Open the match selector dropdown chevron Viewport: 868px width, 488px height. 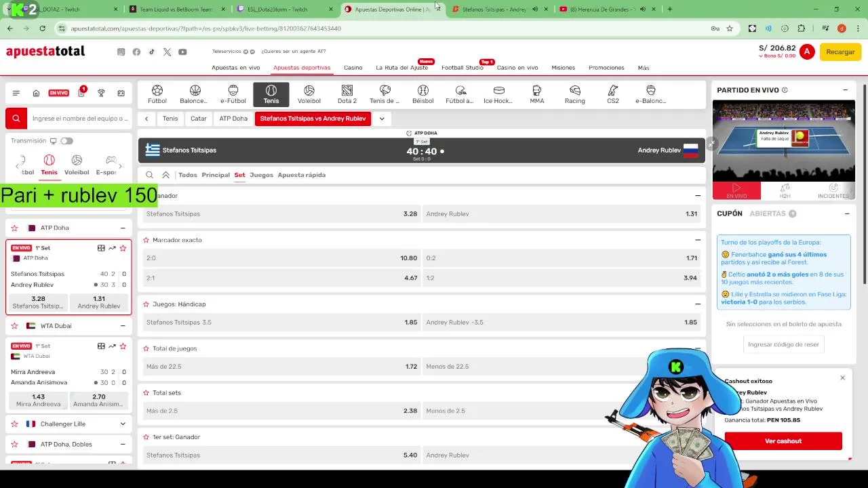coord(382,119)
